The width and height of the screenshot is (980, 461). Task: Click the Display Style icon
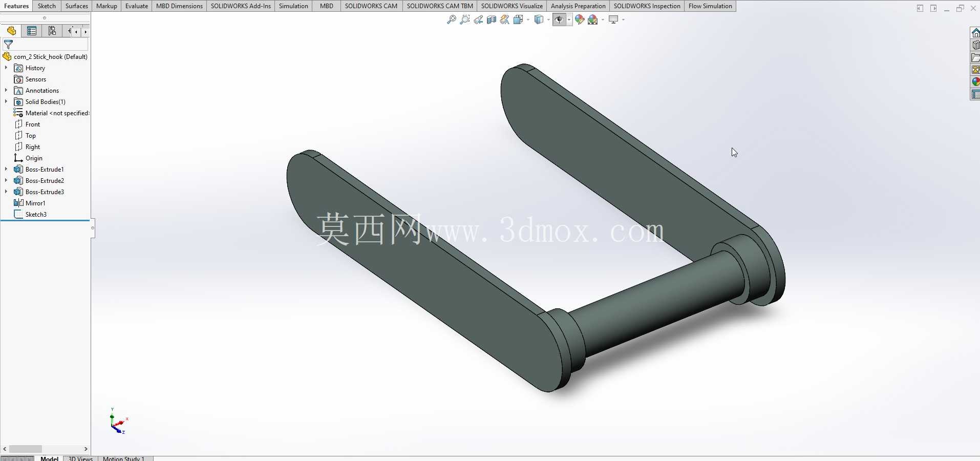(x=539, y=19)
